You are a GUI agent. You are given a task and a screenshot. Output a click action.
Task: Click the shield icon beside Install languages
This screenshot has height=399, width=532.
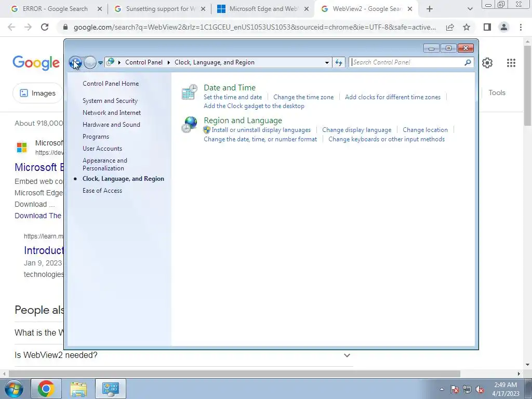(x=207, y=130)
